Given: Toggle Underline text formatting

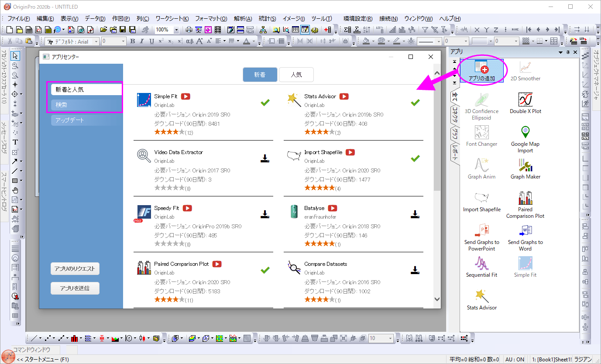Looking at the screenshot, I should pyautogui.click(x=151, y=41).
